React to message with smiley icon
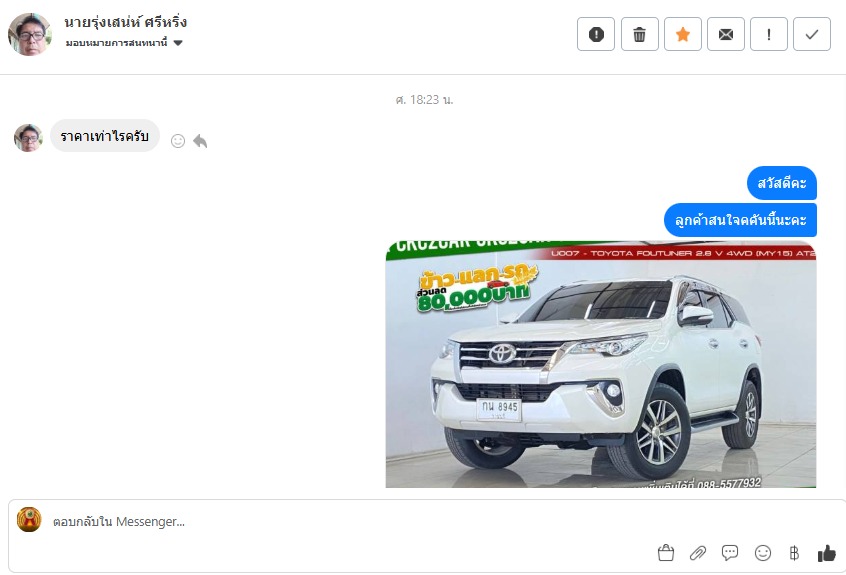 178,141
